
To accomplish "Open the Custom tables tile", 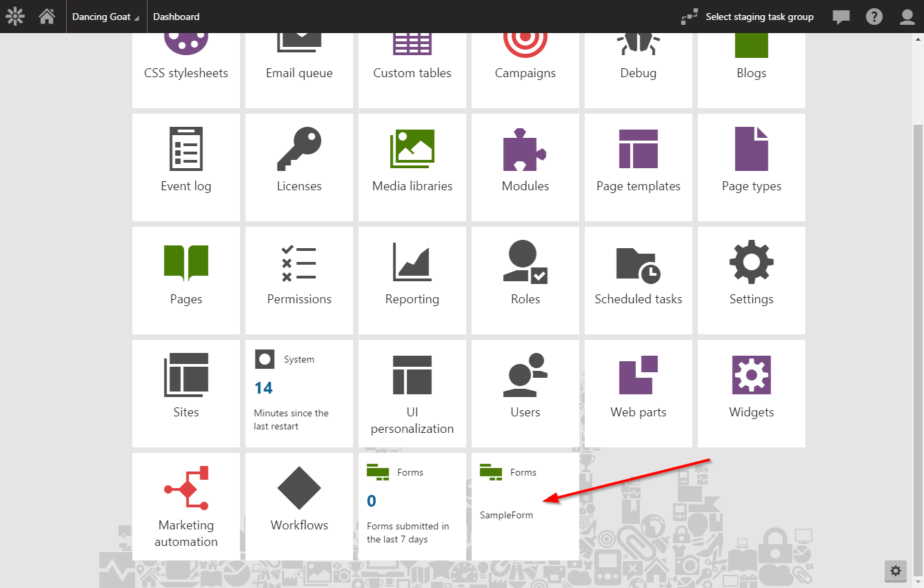I will [412, 70].
